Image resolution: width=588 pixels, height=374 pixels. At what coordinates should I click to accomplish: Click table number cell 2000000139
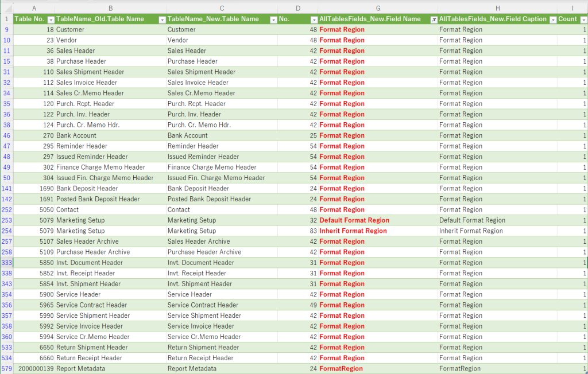click(x=34, y=369)
